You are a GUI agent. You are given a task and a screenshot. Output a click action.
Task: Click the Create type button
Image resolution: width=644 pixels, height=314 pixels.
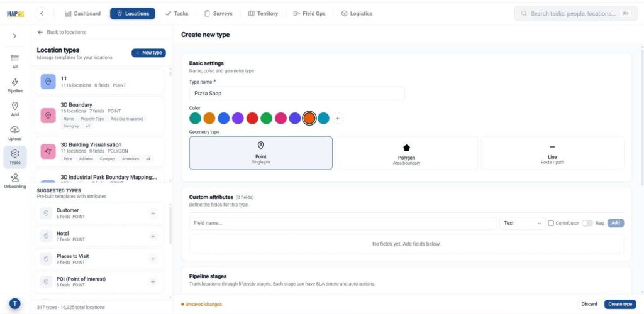(619, 304)
